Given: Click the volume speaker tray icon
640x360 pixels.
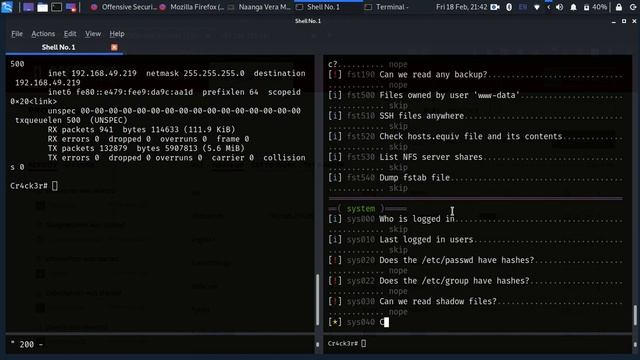Looking at the screenshot, I should 560,7.
